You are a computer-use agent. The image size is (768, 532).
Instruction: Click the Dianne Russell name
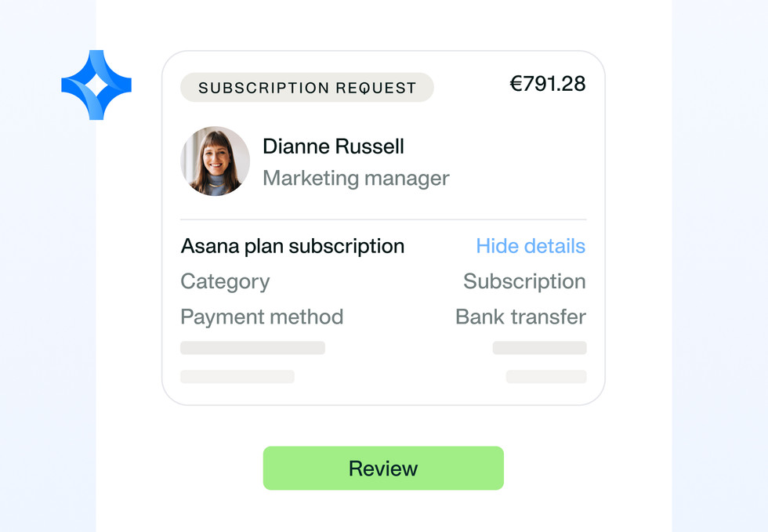[x=333, y=147]
